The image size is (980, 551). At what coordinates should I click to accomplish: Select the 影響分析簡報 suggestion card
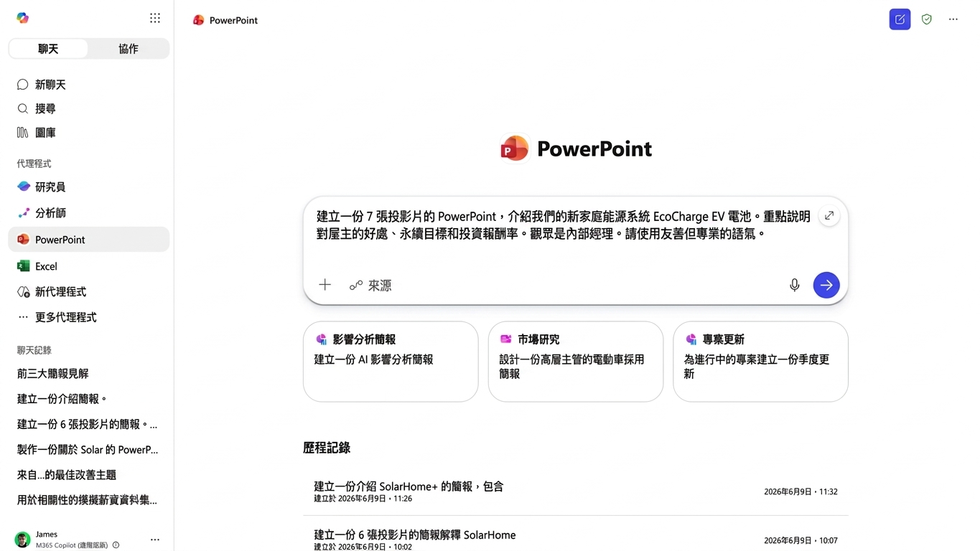[x=391, y=361]
